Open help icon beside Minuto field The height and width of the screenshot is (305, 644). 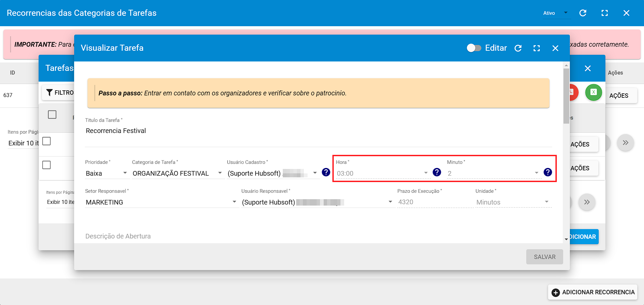click(x=548, y=172)
